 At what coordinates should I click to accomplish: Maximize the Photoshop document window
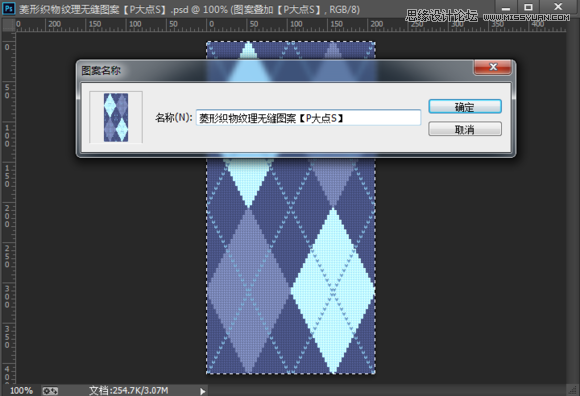[x=529, y=7]
